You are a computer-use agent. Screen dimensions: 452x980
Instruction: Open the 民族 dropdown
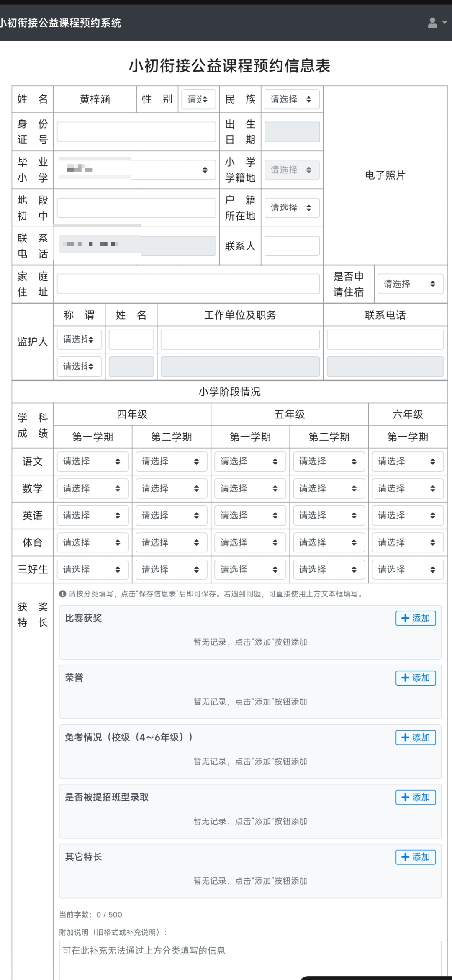coord(292,99)
